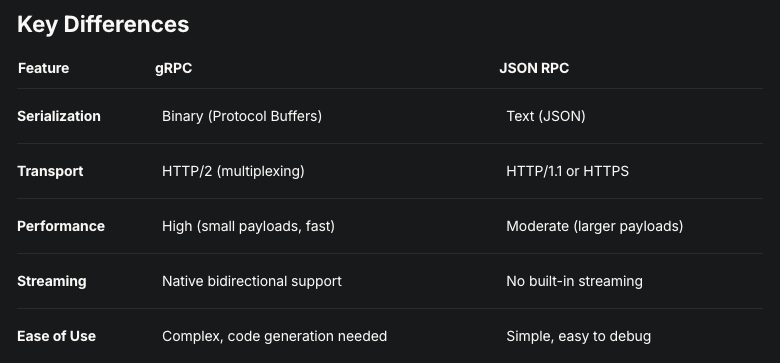Click the Text (JSON) cell
This screenshot has height=363, width=780.
[x=546, y=116]
